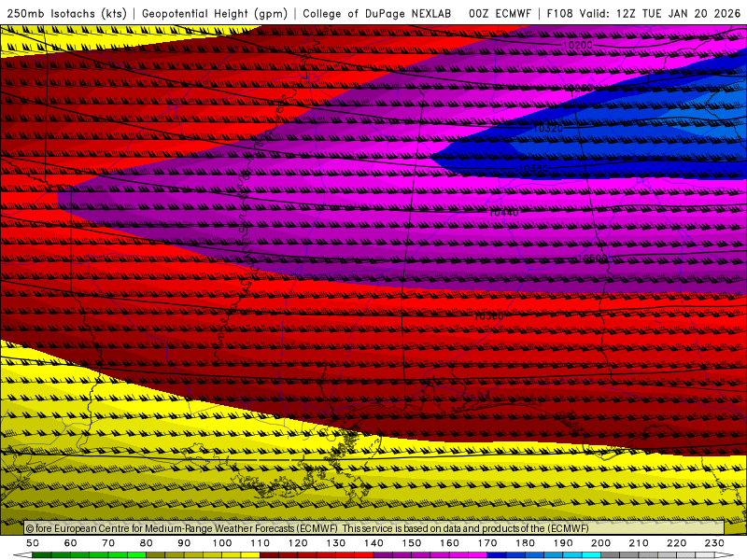Select the dark purple swatch starting at 140
This screenshot has width=747, height=560.
click(383, 555)
